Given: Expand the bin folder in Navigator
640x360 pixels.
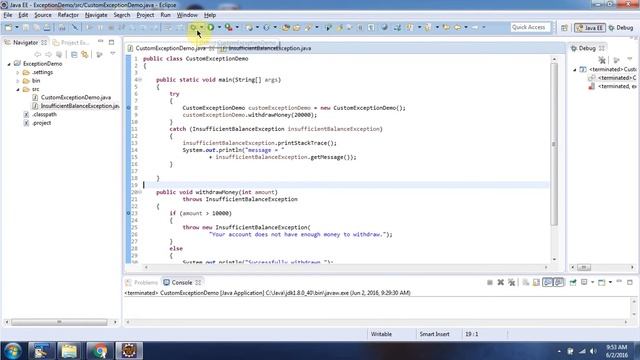Looking at the screenshot, I should (18, 81).
